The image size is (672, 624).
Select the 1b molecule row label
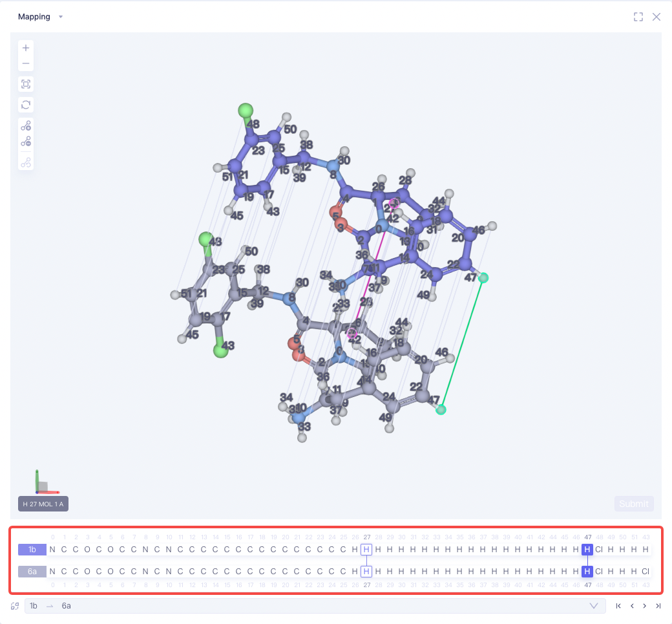(32, 550)
